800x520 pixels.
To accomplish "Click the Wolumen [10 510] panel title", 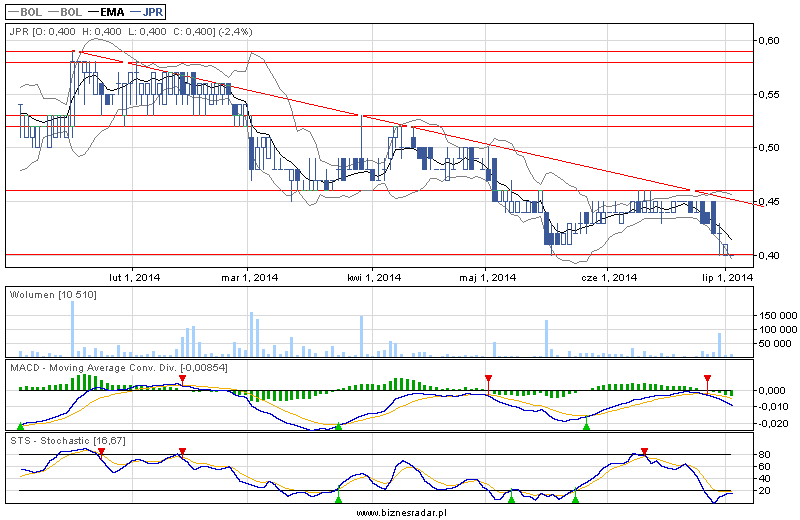I will tap(53, 295).
